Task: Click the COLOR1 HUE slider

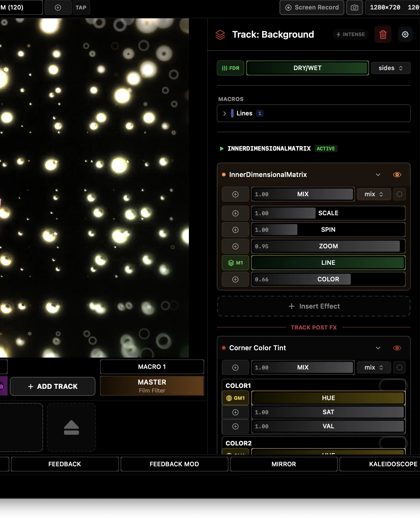Action: coord(328,398)
